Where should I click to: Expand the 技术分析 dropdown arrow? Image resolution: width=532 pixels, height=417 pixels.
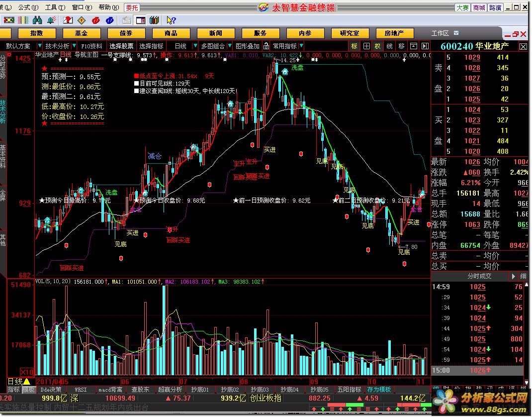tap(74, 46)
